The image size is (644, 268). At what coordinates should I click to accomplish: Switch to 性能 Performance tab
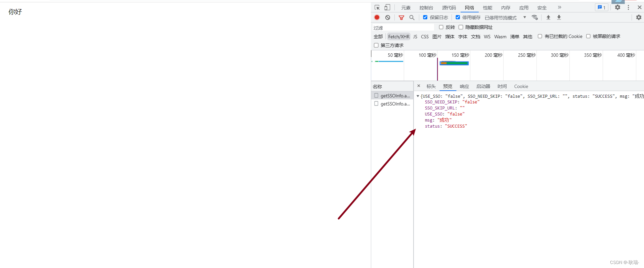(488, 8)
